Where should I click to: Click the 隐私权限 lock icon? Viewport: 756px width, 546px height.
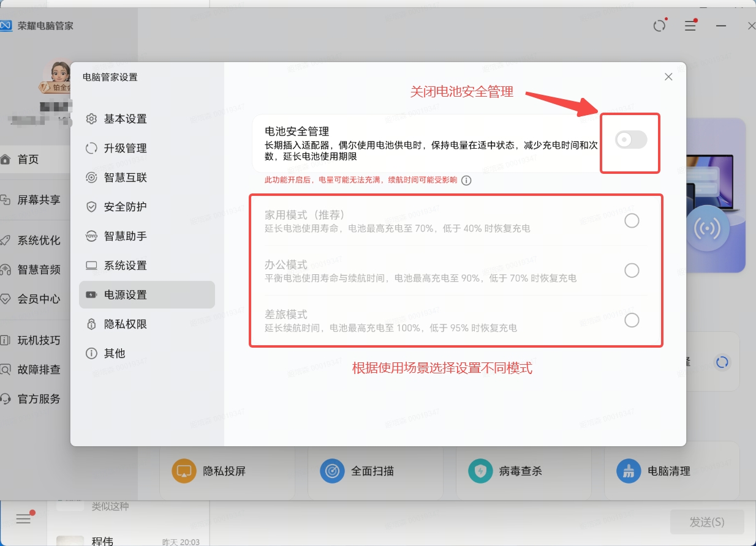click(x=91, y=324)
